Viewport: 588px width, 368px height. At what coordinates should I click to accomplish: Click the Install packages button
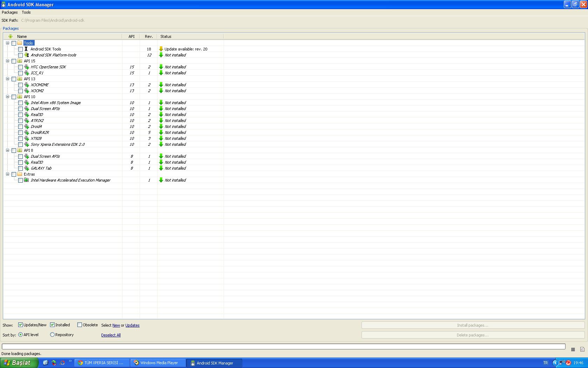pos(473,325)
